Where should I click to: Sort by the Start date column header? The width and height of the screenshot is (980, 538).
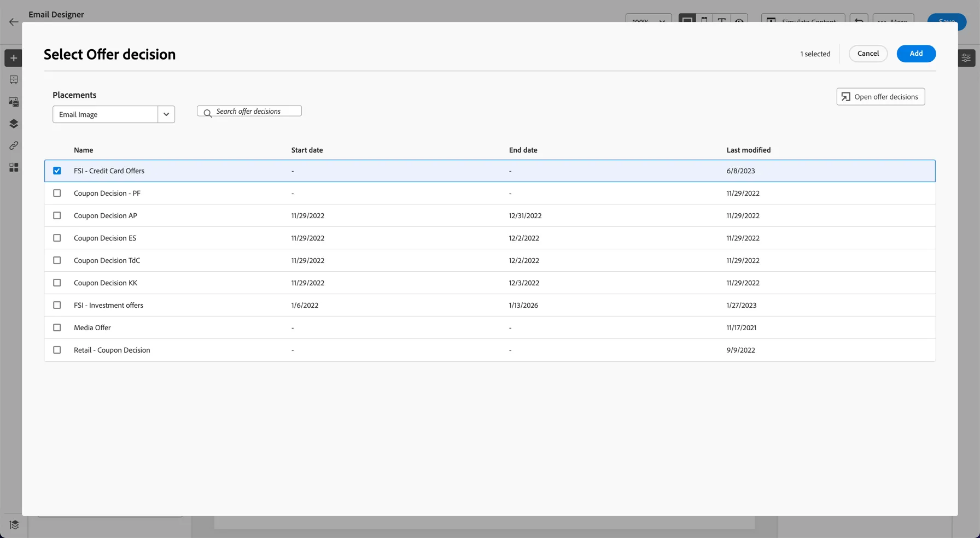tap(307, 150)
